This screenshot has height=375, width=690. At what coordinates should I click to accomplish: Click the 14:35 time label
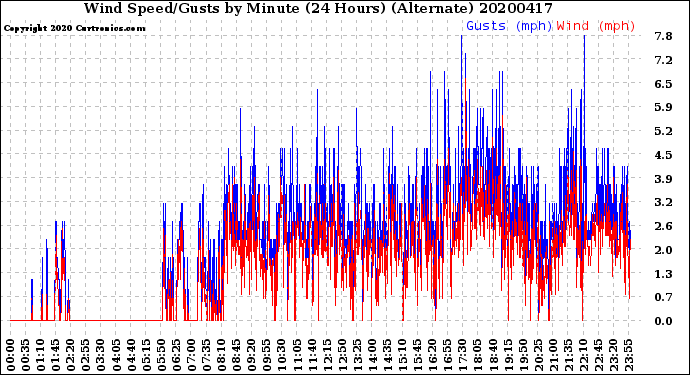pyautogui.click(x=387, y=355)
